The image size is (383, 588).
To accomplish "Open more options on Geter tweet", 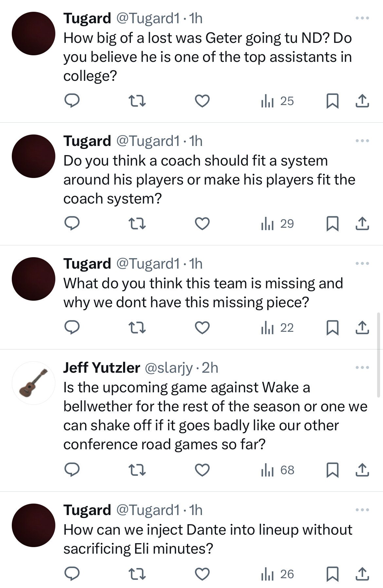I will tap(362, 18).
